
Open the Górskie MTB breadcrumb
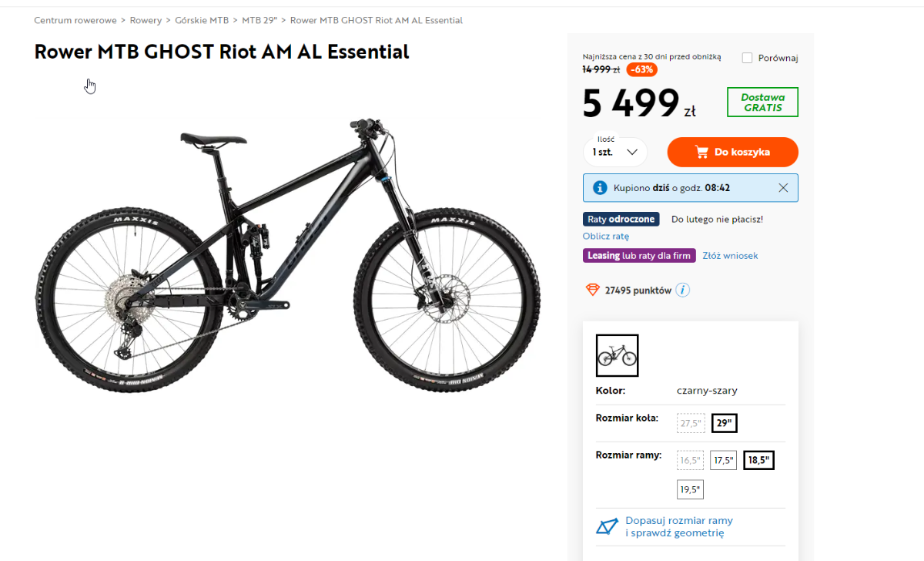pos(202,20)
